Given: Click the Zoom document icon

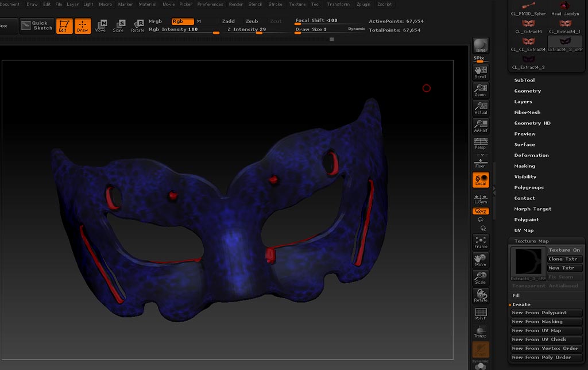Looking at the screenshot, I should [x=481, y=90].
